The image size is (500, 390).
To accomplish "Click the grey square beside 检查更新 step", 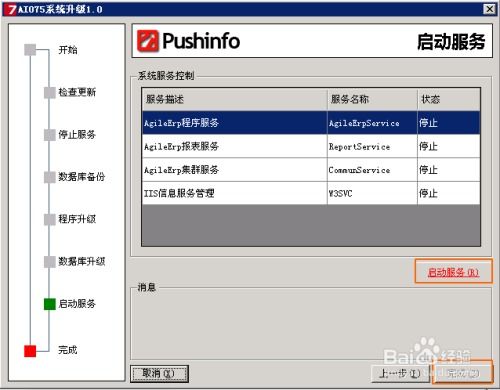I will (50, 92).
